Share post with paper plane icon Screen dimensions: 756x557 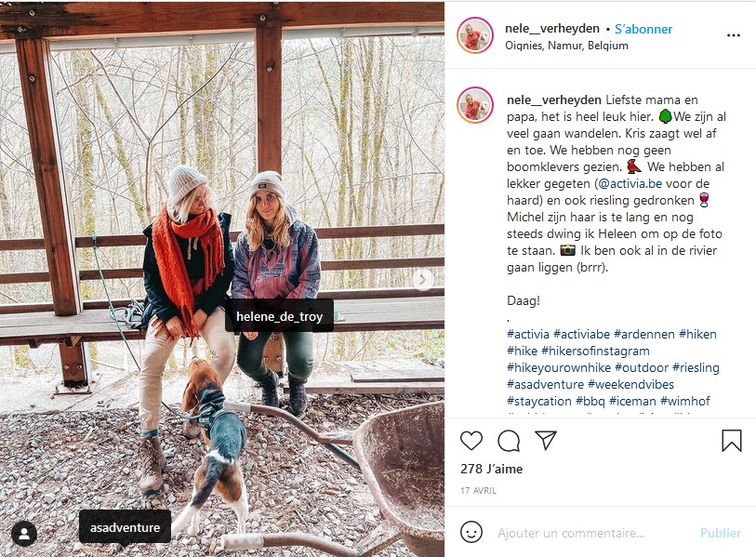click(546, 440)
